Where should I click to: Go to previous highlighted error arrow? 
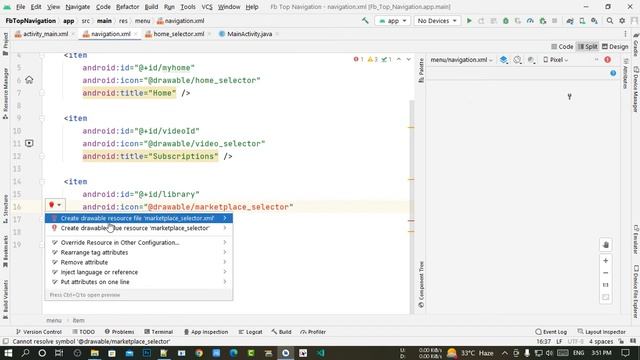pyautogui.click(x=399, y=60)
